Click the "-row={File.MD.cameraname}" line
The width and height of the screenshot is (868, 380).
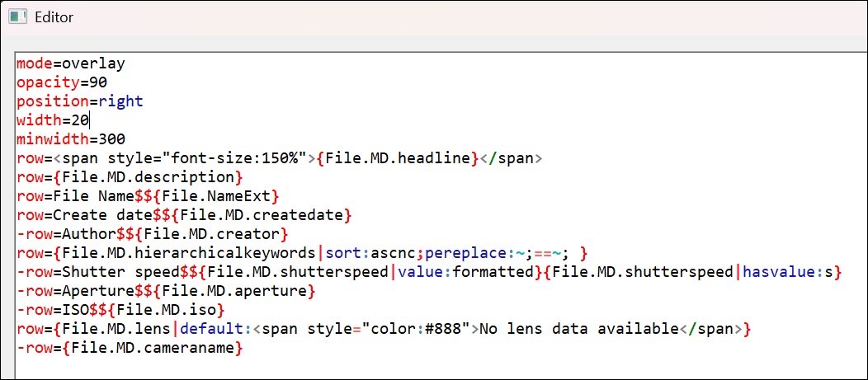tap(130, 348)
